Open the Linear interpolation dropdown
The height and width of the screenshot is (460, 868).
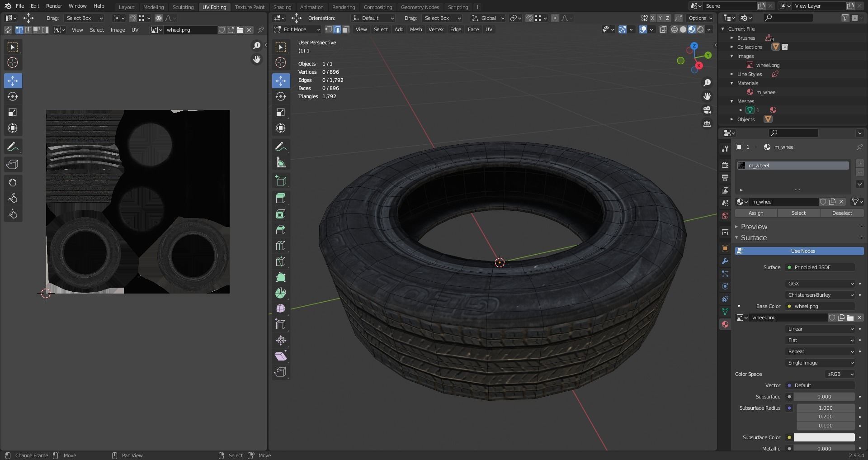point(820,329)
